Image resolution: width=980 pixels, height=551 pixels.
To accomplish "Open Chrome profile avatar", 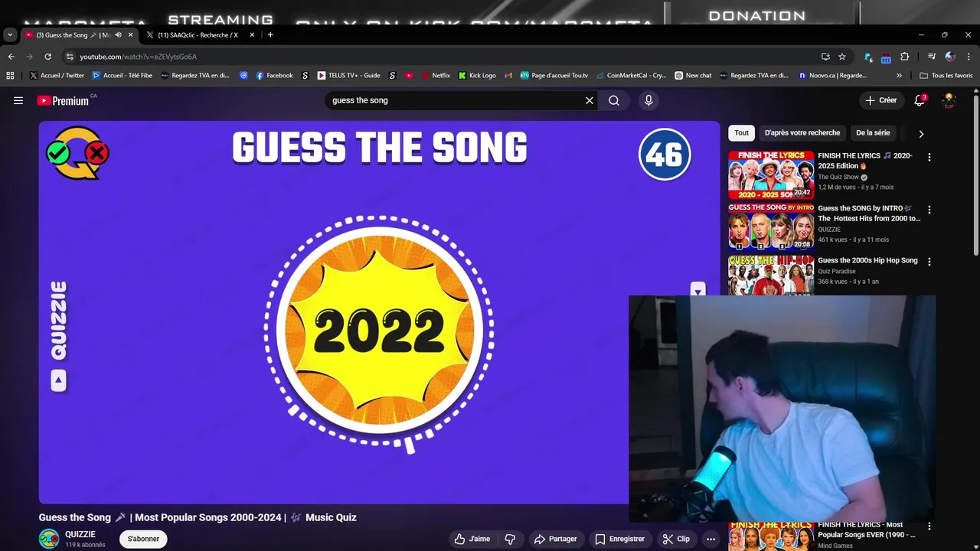I will (x=950, y=57).
